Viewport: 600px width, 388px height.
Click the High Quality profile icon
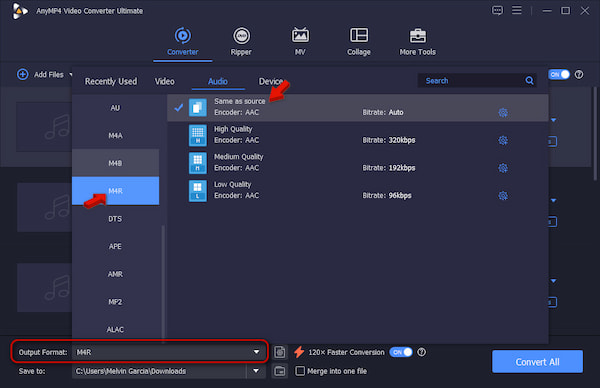(x=197, y=135)
